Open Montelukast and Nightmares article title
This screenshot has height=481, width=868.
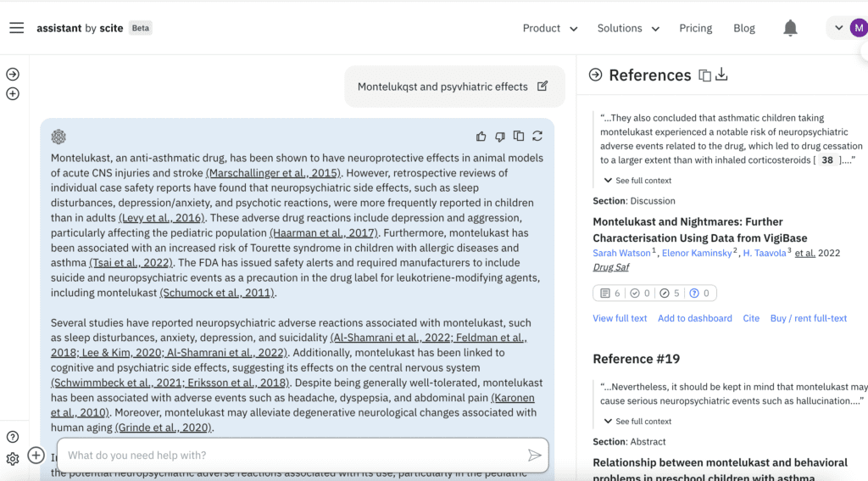[699, 229]
